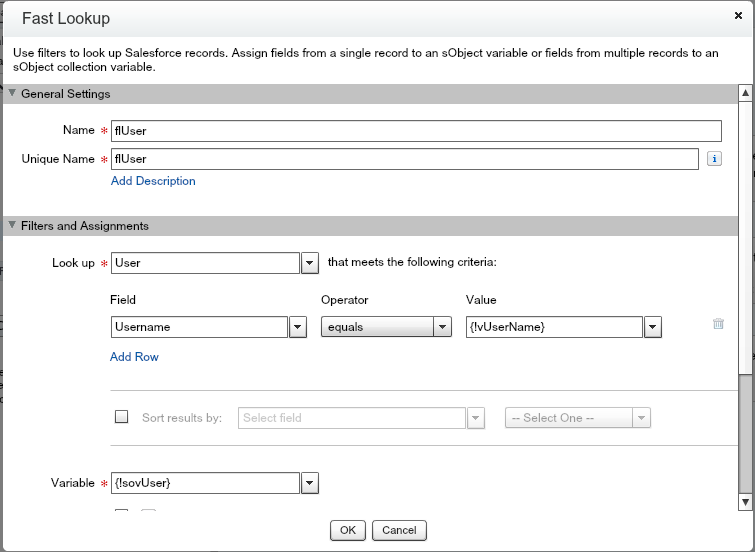Open the Value {!vUserName} dropdown arrow
This screenshot has height=552, width=755.
click(x=653, y=327)
